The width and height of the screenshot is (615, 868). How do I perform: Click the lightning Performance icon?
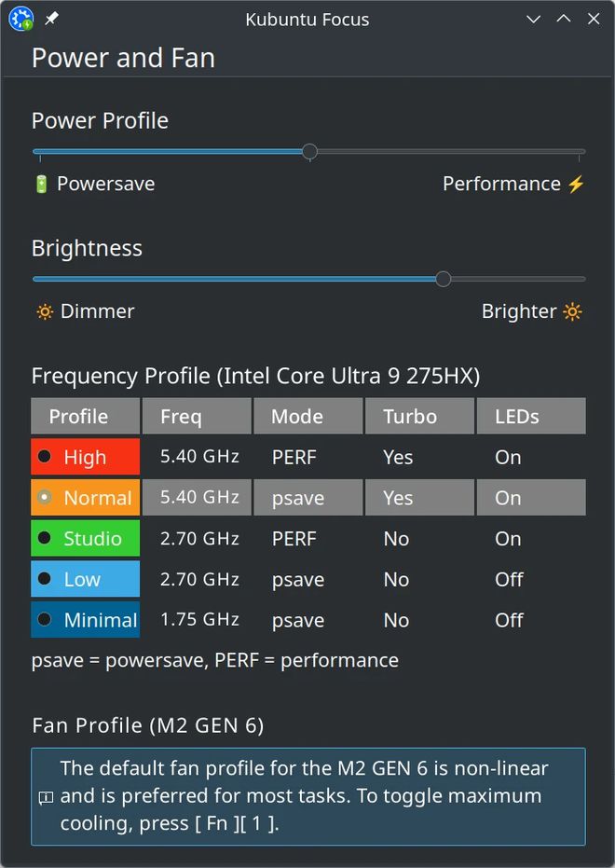(576, 184)
